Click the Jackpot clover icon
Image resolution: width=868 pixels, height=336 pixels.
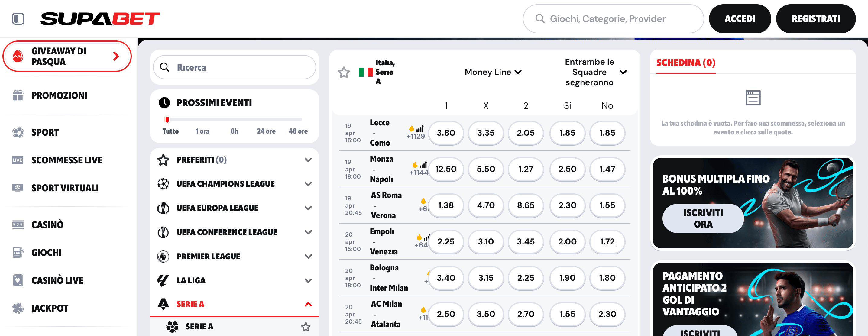point(18,308)
